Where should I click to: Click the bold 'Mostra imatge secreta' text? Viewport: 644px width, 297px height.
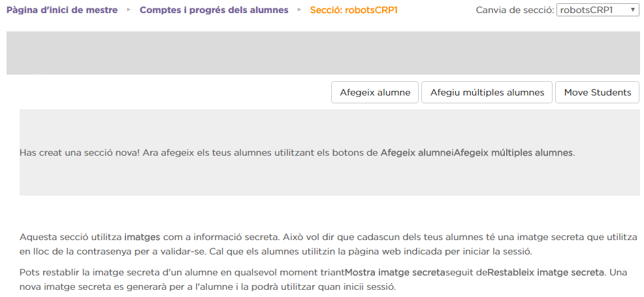tap(396, 272)
